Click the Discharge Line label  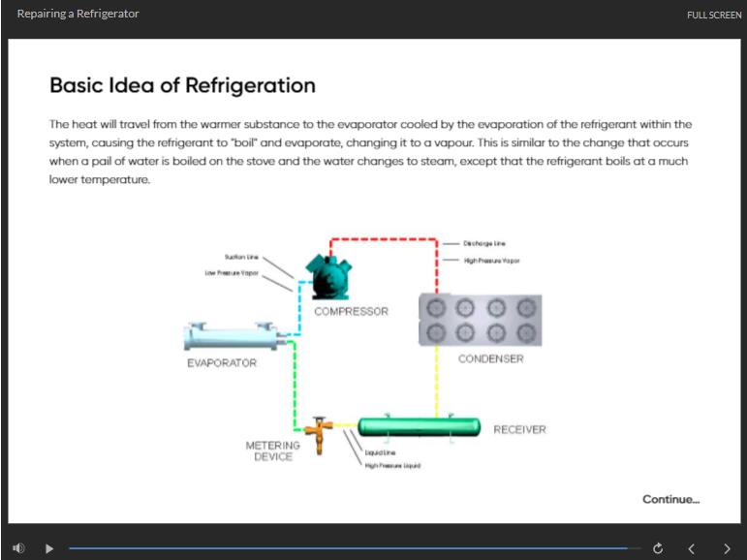point(484,243)
